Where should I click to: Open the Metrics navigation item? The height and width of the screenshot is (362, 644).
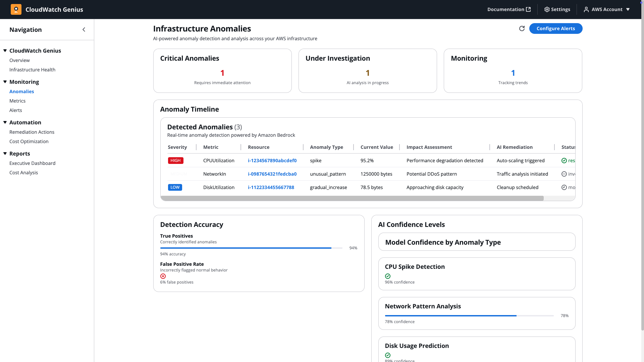(x=17, y=101)
